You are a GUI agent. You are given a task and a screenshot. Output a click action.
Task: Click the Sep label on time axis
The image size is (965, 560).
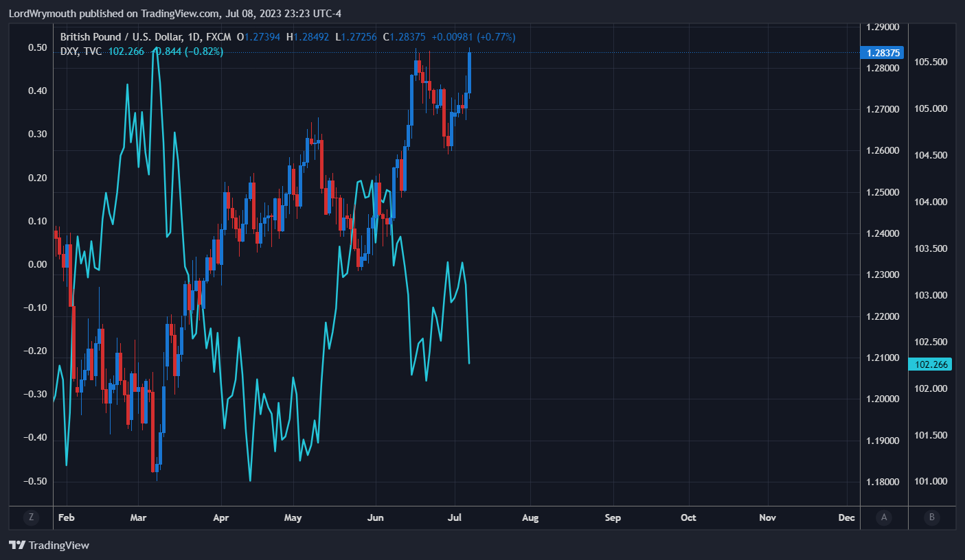[613, 517]
